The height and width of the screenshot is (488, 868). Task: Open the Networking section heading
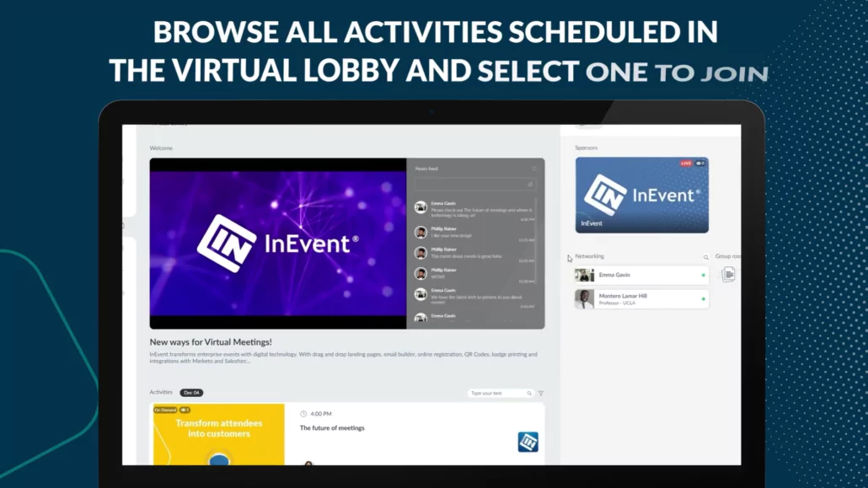coord(590,256)
